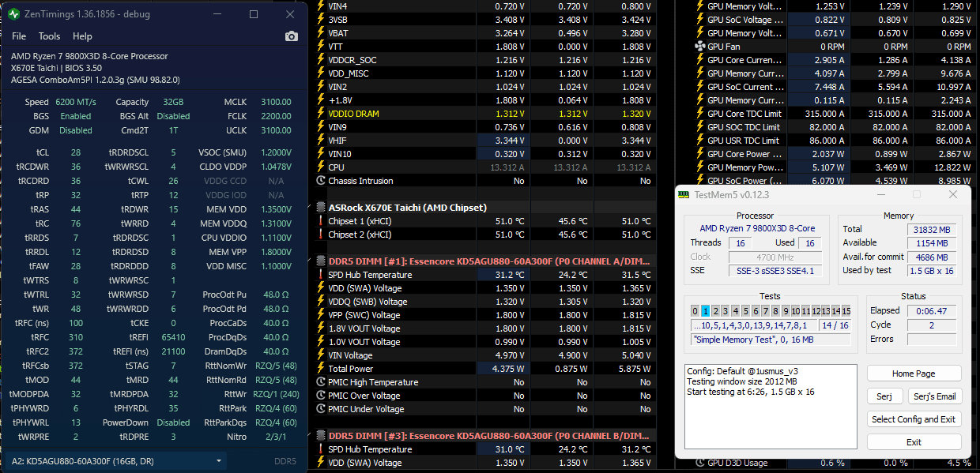The image size is (980, 473).
Task: Click the lightning icon beside GPU SoC Voltage
Action: click(699, 20)
